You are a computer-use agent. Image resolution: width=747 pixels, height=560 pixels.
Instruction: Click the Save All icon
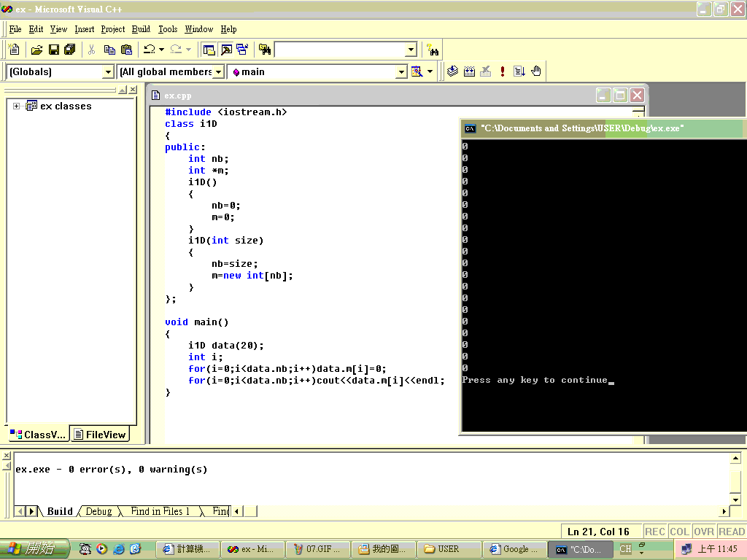(x=70, y=50)
